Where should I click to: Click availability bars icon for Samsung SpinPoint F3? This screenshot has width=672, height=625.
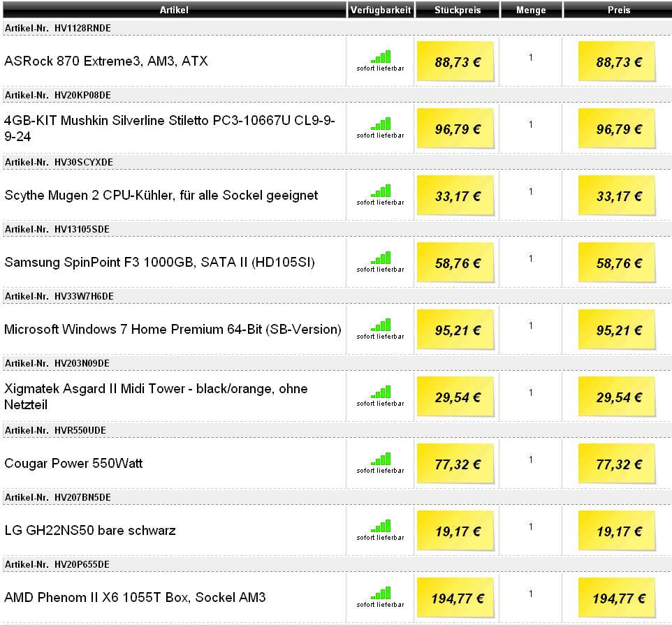pos(381,258)
